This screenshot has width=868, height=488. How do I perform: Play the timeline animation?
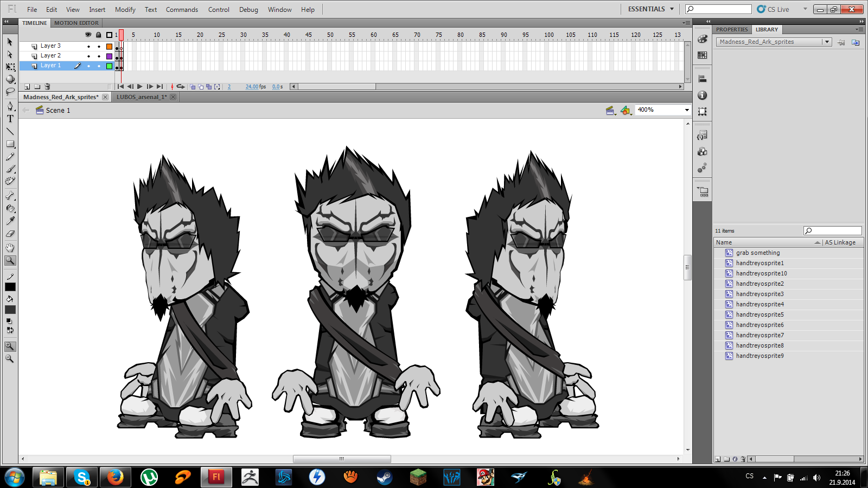140,87
